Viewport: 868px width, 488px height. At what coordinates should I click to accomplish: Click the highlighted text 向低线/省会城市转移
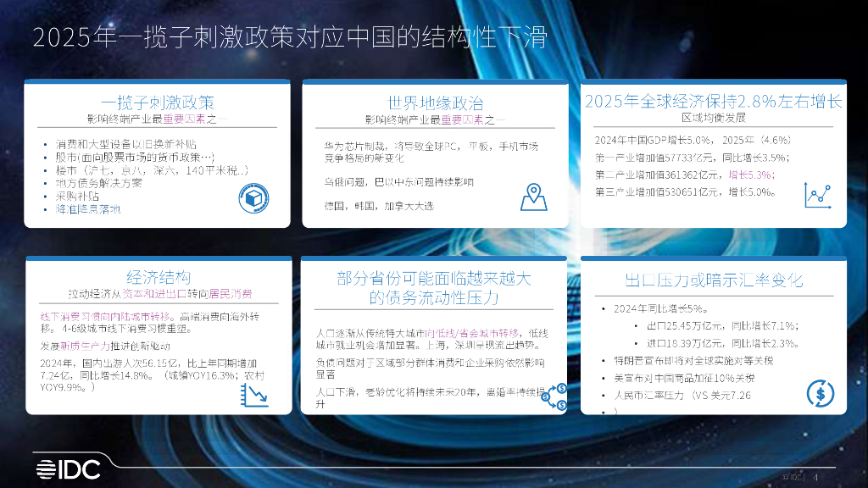472,333
